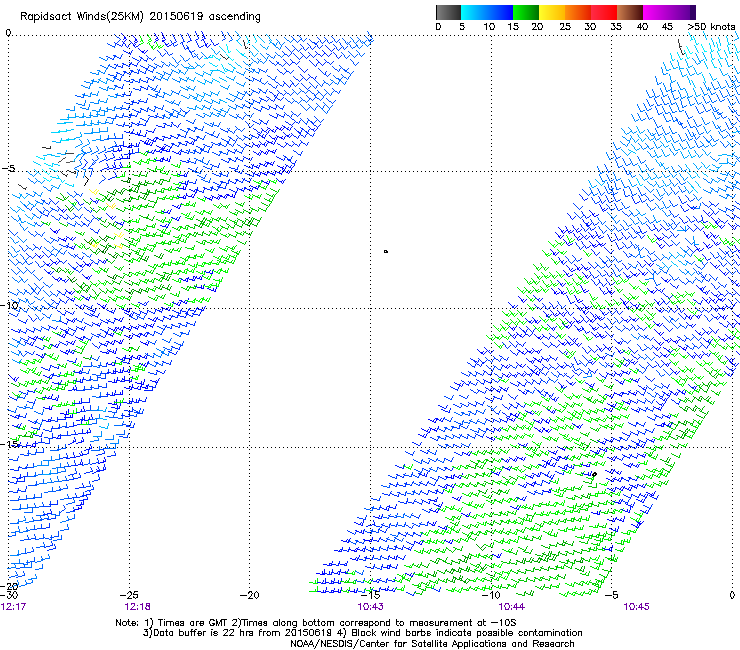
Task: Click the purple time label 10:45
Action: [636, 607]
